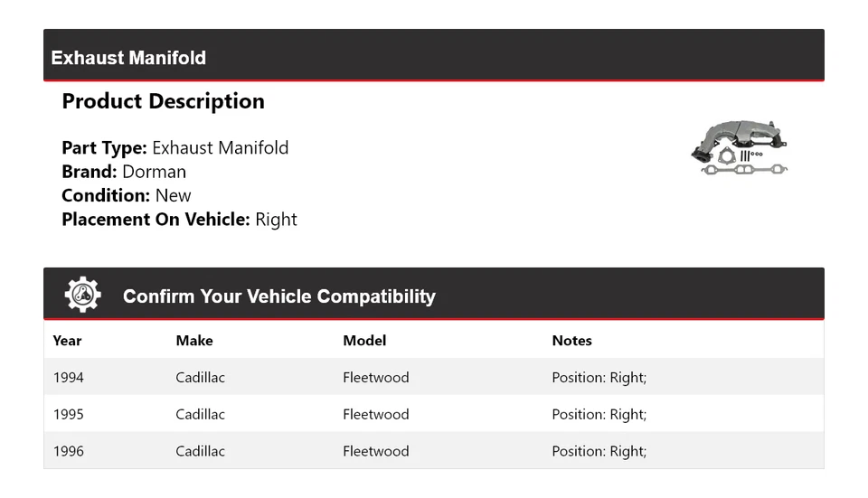Click the Condition: New line

pyautogui.click(x=127, y=195)
